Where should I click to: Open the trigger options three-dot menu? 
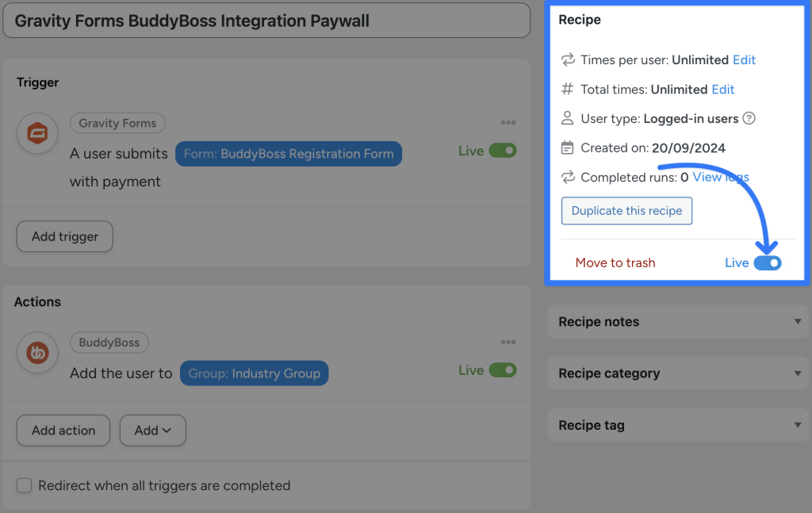(508, 122)
